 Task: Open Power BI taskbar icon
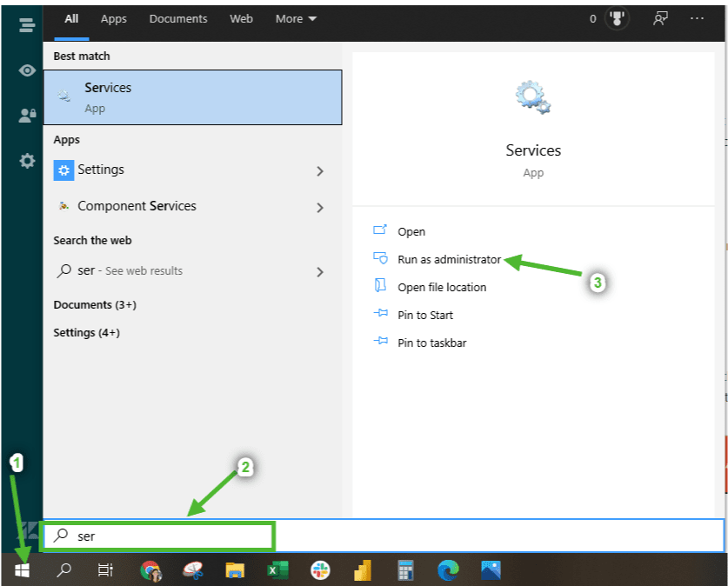(x=363, y=570)
